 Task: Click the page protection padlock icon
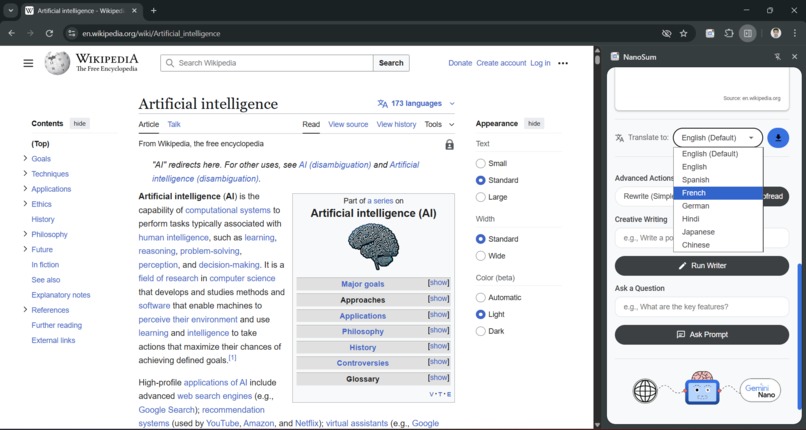pos(449,145)
